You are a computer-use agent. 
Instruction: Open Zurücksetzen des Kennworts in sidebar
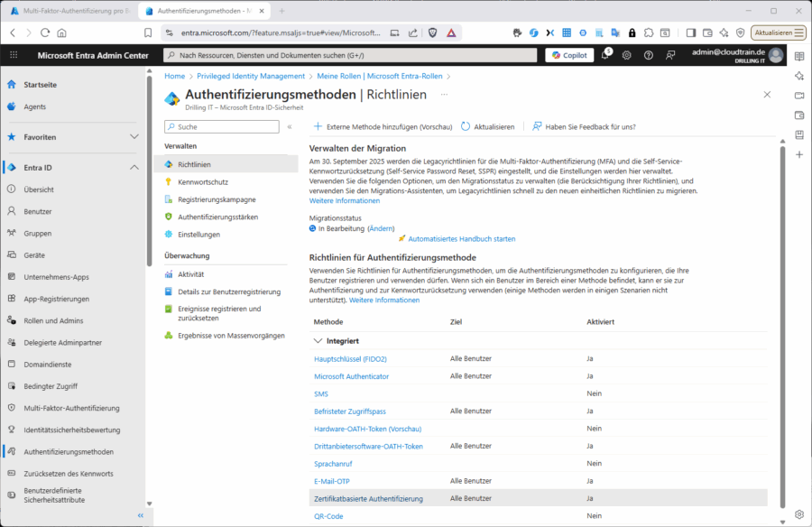[69, 474]
